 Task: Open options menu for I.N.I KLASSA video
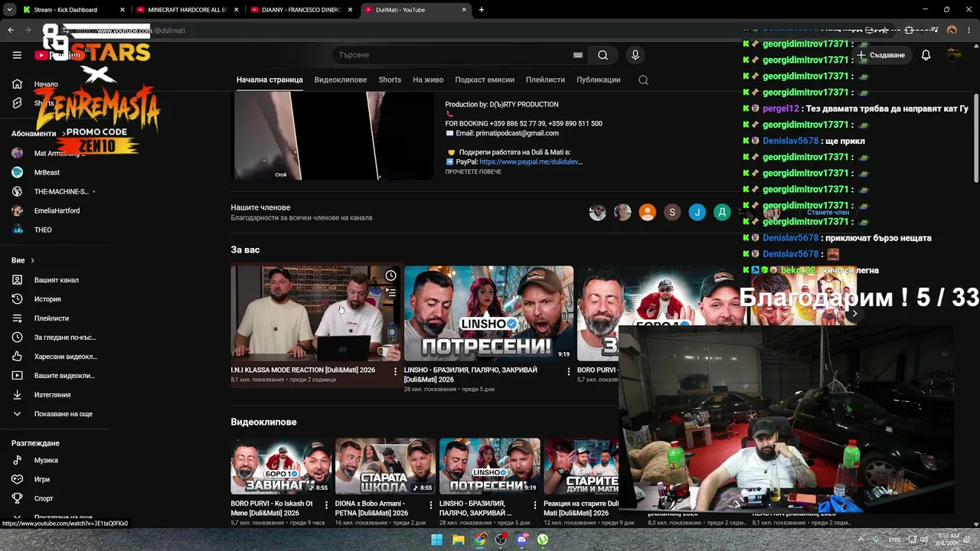[395, 371]
